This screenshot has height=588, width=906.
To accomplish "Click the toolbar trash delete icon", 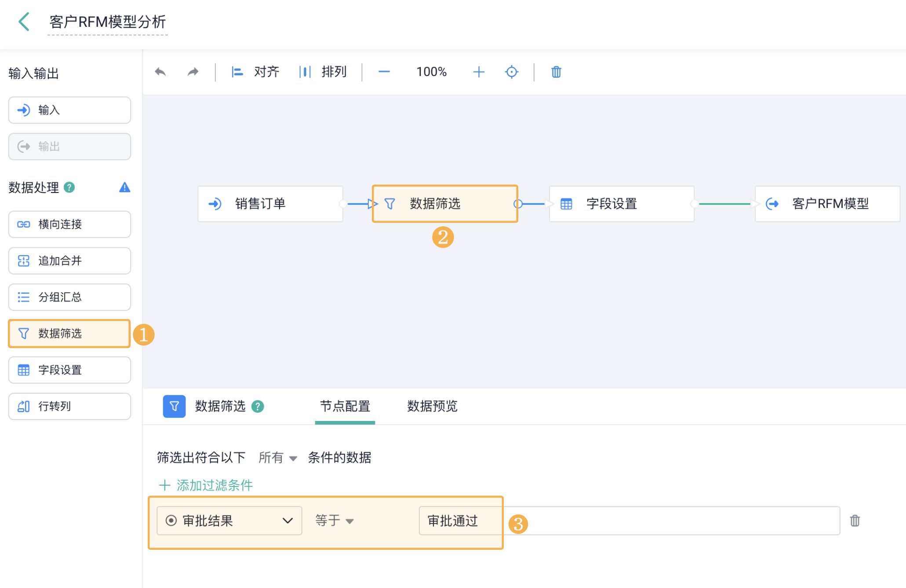I will (556, 72).
